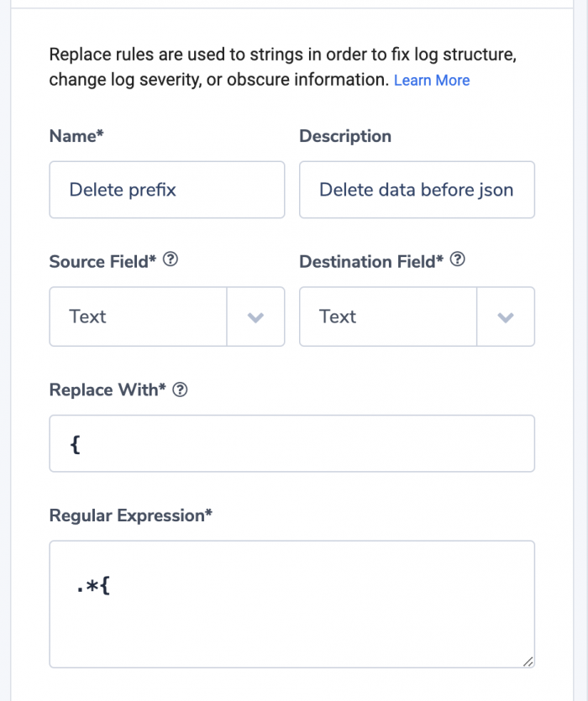Image resolution: width=588 pixels, height=701 pixels.
Task: Click the Replace rules description paragraph
Action: click(x=283, y=67)
